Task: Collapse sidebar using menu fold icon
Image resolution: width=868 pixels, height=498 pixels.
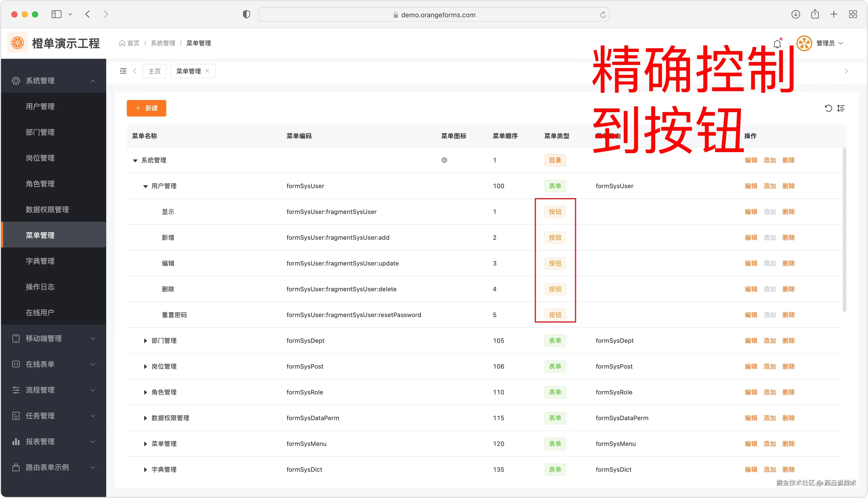Action: [x=123, y=71]
